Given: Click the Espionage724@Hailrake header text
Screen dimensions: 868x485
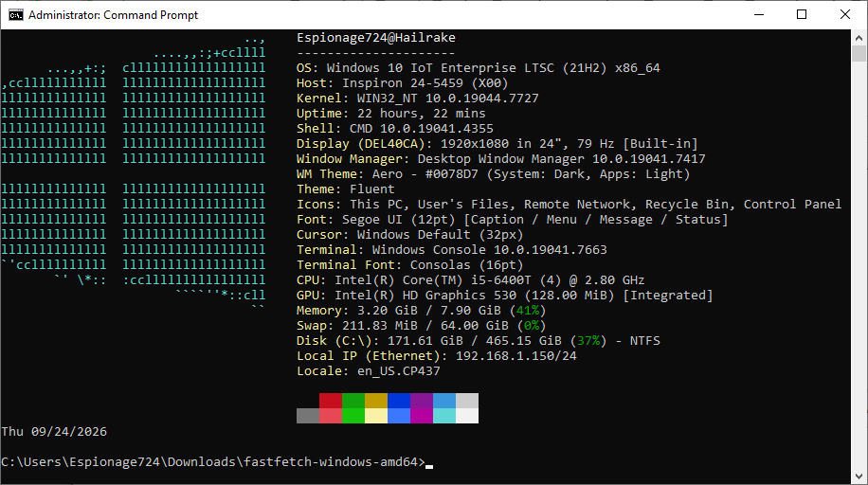Looking at the screenshot, I should coord(376,38).
